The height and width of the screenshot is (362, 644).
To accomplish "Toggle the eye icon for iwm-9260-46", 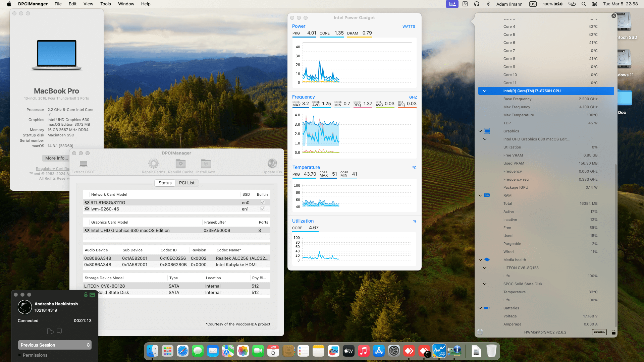I will pos(87,208).
